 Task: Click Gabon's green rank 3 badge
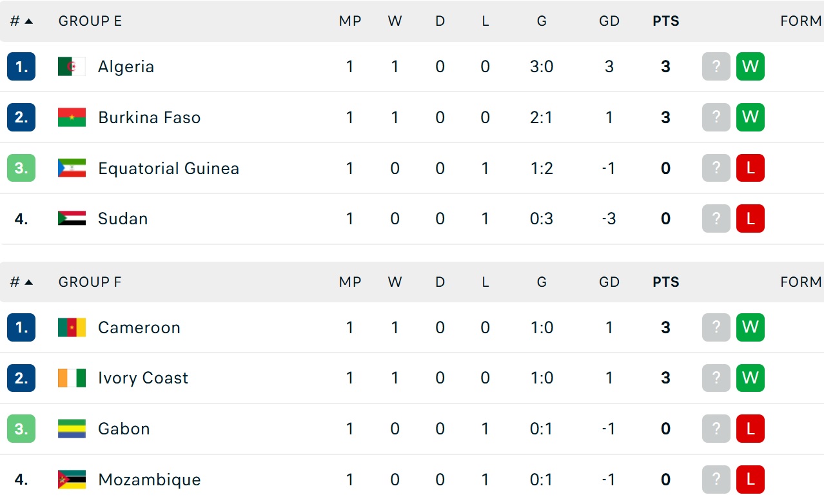(x=21, y=429)
